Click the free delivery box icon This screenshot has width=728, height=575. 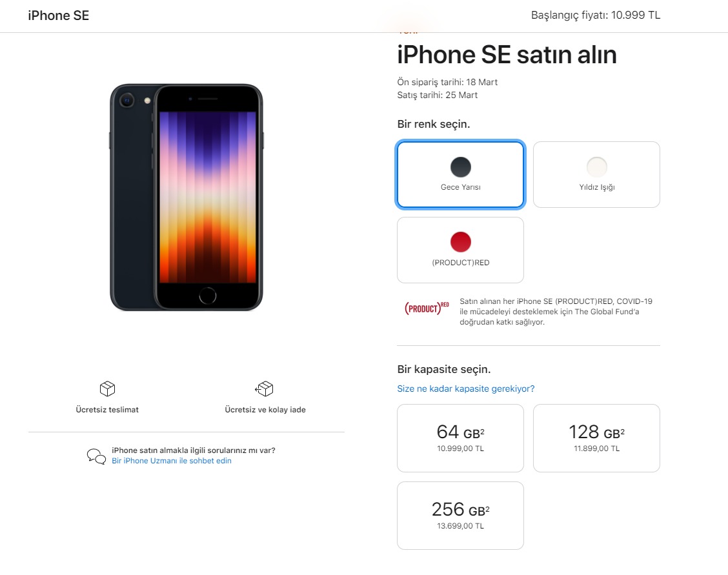(x=107, y=388)
